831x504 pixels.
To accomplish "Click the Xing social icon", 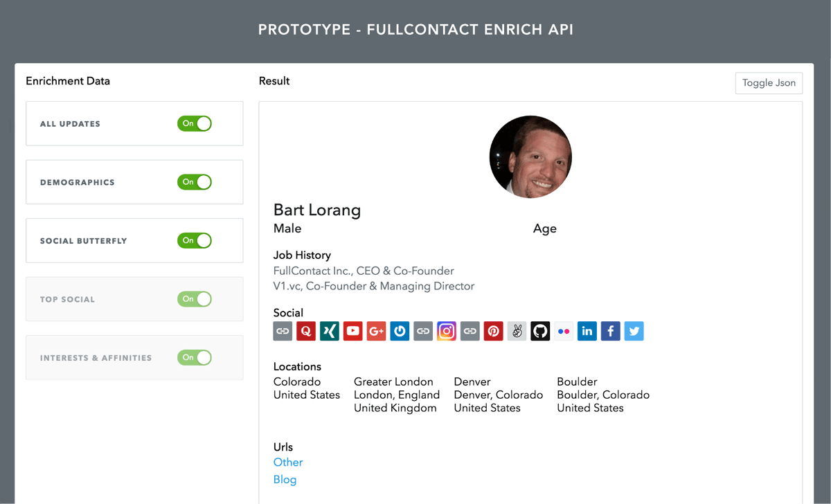I will pos(330,331).
